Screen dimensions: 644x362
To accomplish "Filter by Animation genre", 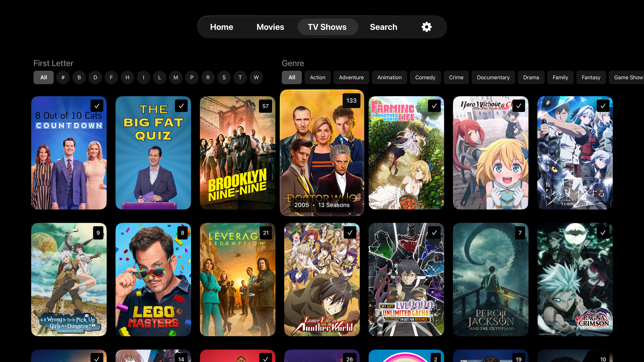I will pyautogui.click(x=389, y=77).
